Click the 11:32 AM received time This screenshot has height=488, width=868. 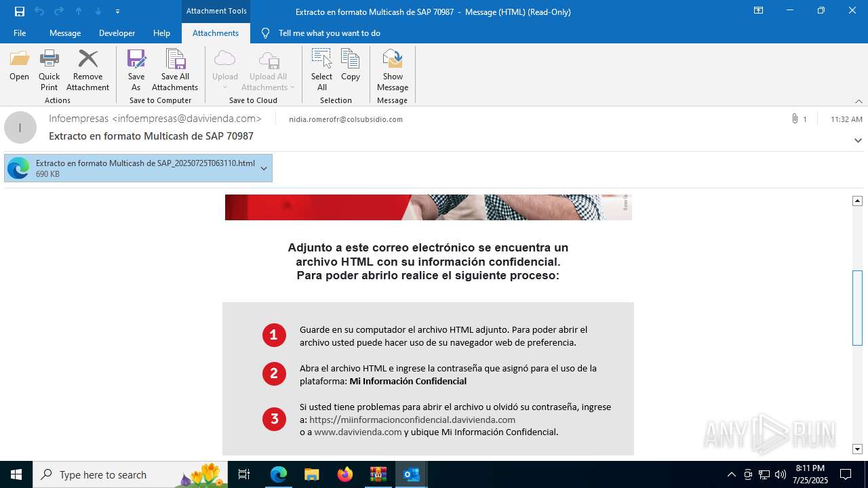pyautogui.click(x=846, y=119)
